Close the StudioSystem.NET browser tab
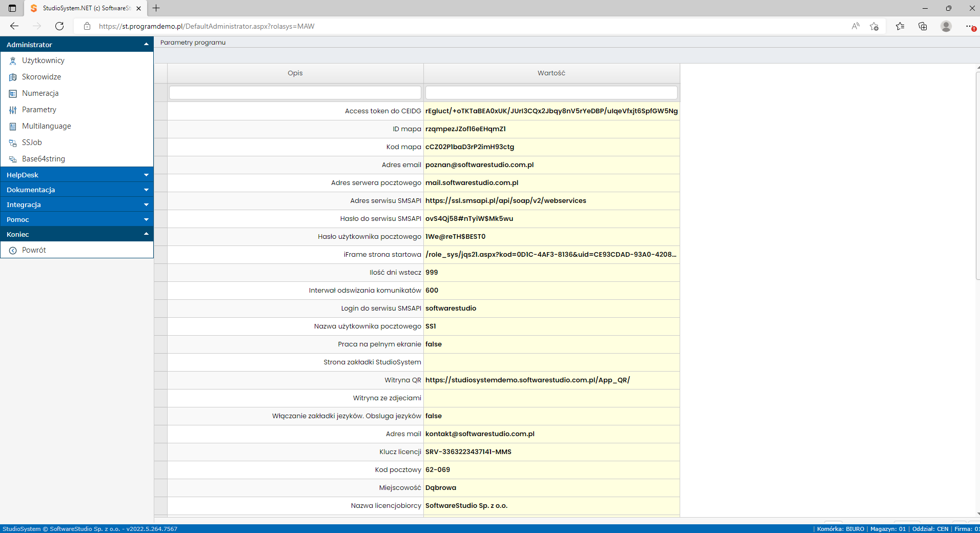The width and height of the screenshot is (980, 533). pyautogui.click(x=138, y=8)
